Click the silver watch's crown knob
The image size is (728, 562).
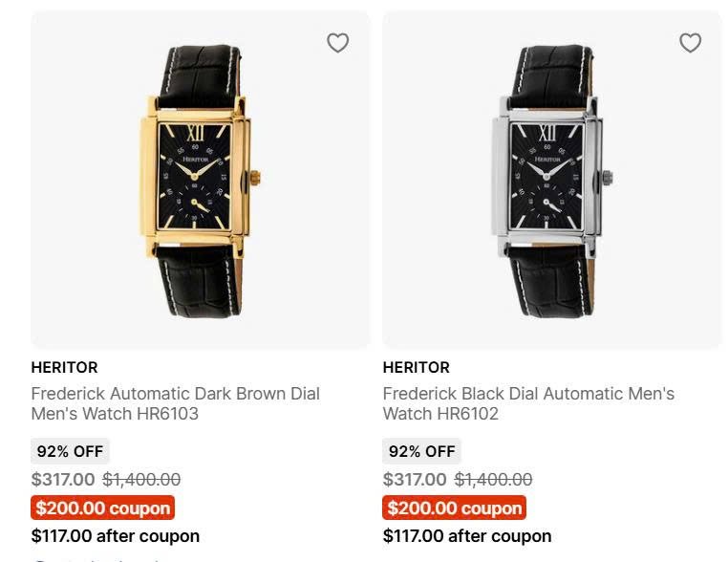point(608,177)
